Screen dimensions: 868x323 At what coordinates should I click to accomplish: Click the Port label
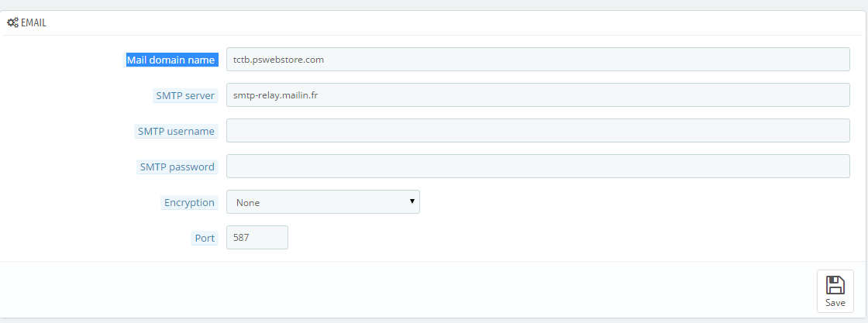click(x=205, y=239)
